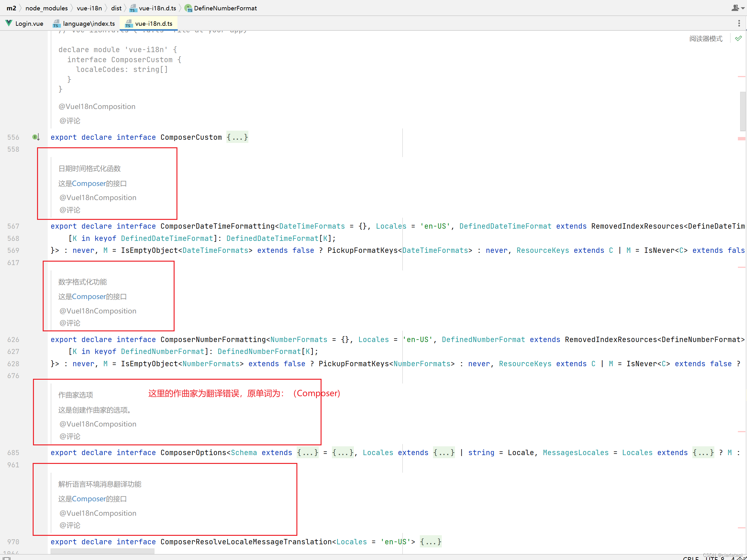Click the TS file icon in the breadcrumb

(x=133, y=8)
